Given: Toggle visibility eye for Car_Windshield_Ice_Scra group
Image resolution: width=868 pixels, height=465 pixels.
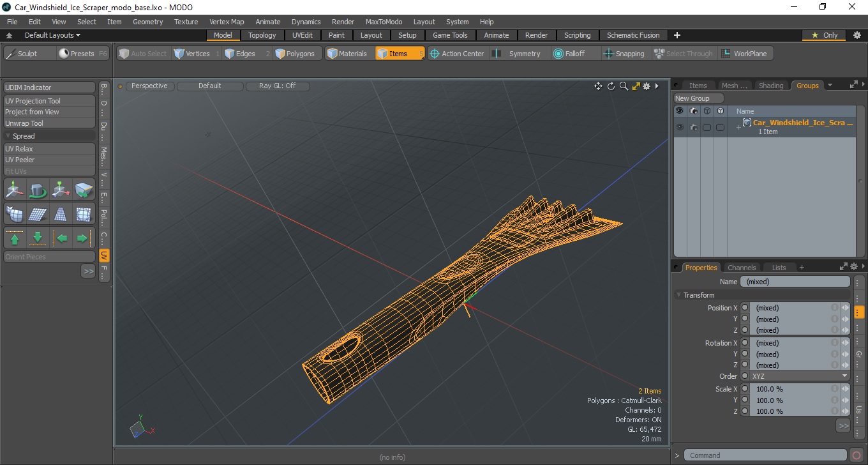Looking at the screenshot, I should tap(680, 127).
